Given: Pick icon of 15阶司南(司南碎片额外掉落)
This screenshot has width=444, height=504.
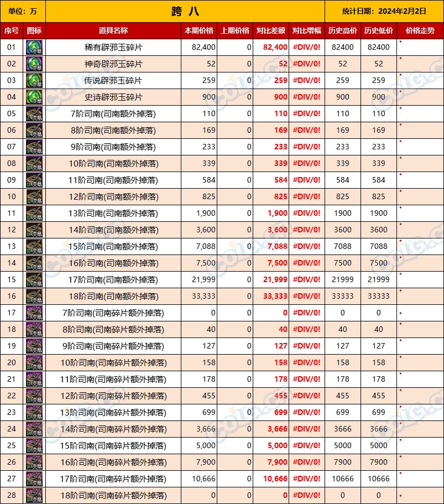Looking at the screenshot, I should click(34, 446).
